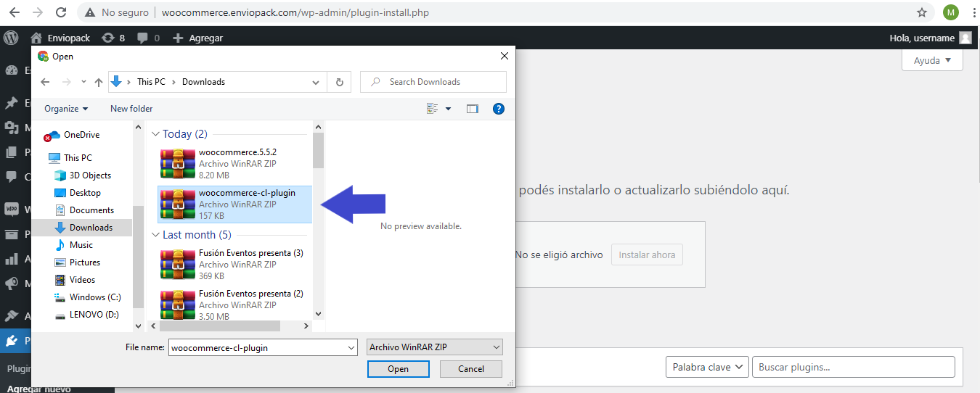Open the Organize menu
The width and height of the screenshot is (980, 393).
(x=66, y=109)
